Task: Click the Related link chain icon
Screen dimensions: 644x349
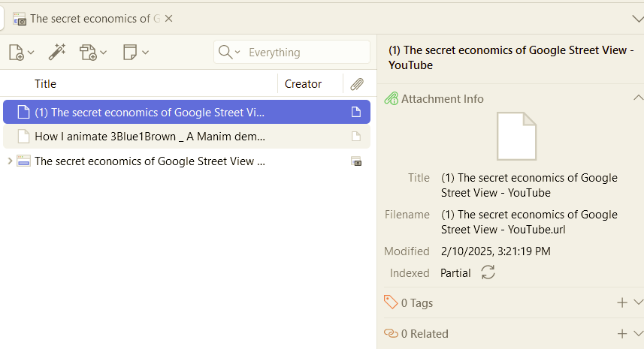Action: pos(391,333)
